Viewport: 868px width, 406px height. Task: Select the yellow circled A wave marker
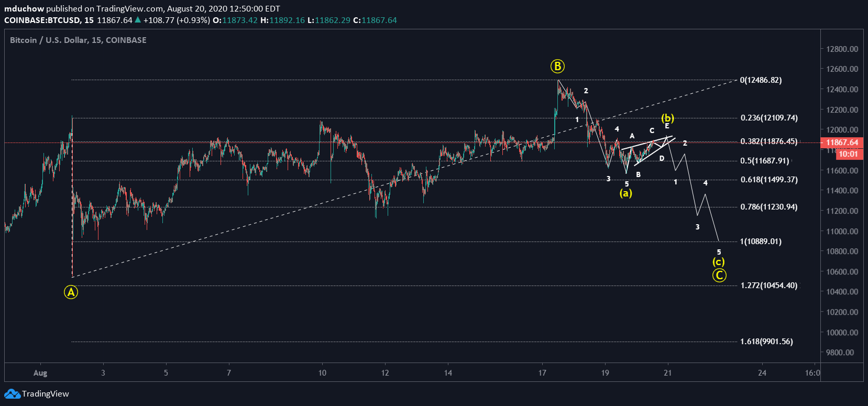(x=71, y=292)
